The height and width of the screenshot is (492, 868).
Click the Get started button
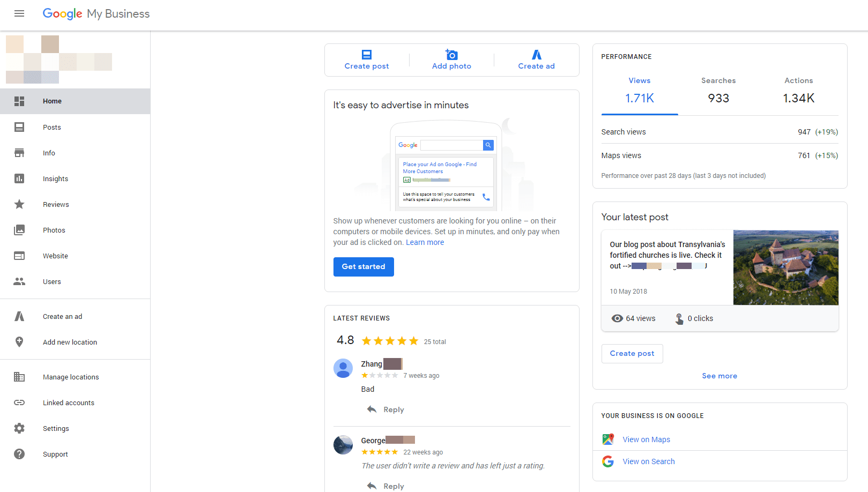pyautogui.click(x=363, y=266)
